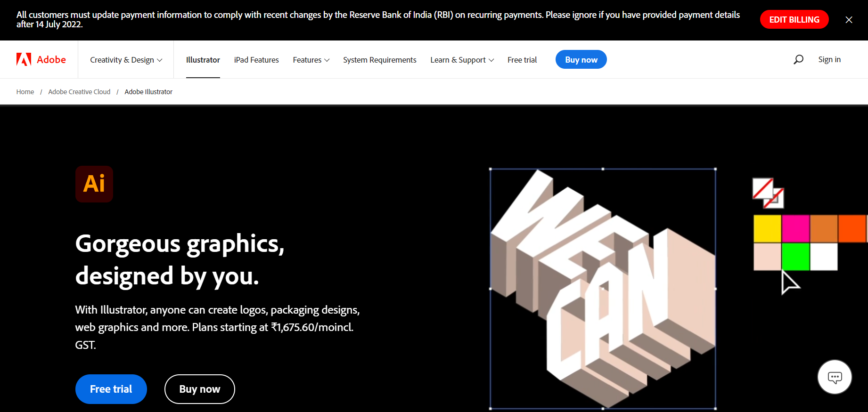Click the no-fill stroke swap icon
The height and width of the screenshot is (412, 868).
click(x=768, y=193)
